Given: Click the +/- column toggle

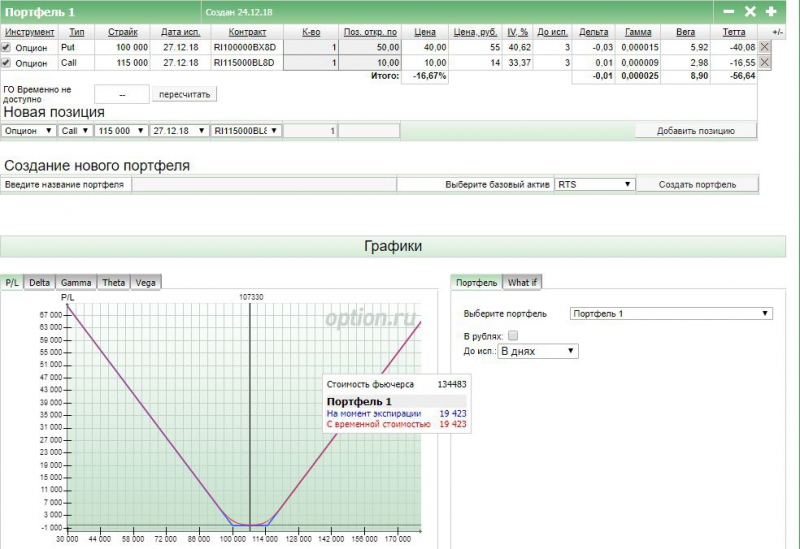Looking at the screenshot, I should tap(777, 32).
